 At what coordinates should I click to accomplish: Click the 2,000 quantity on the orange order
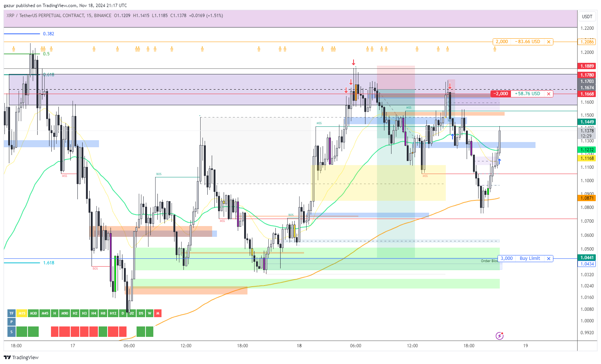click(x=502, y=42)
